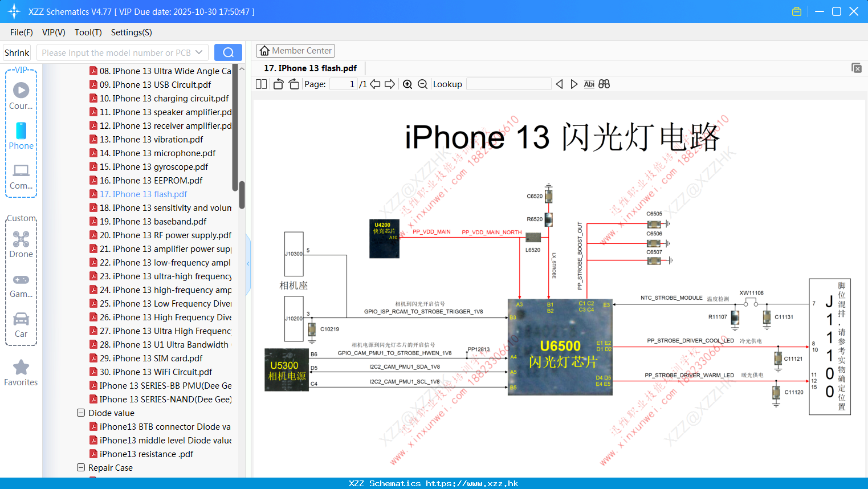Click the Shrink button
The height and width of the screenshot is (489, 868).
click(x=17, y=52)
